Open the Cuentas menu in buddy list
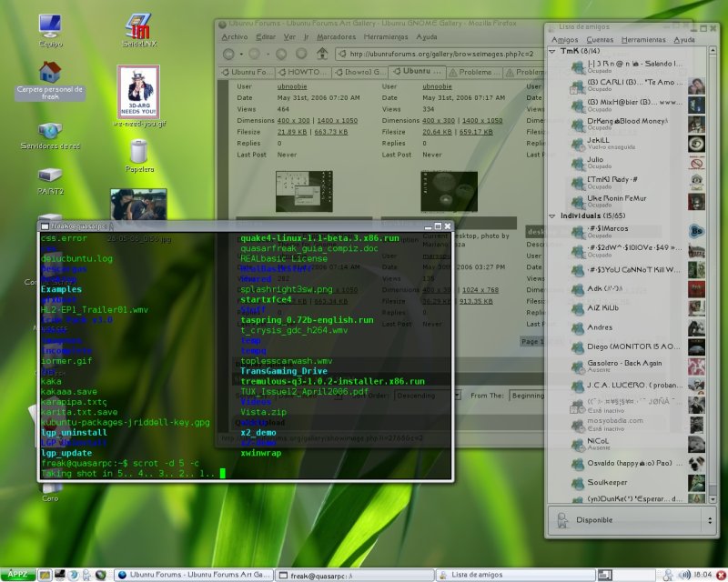Screen dimensions: 728x582 tap(600, 40)
